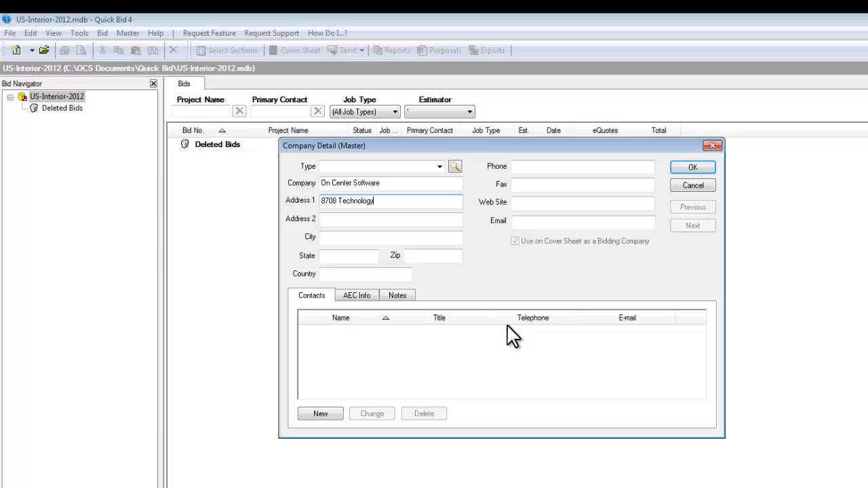The height and width of the screenshot is (488, 868).
Task: Click the US-Interior-2012 database icon in navigator
Action: click(22, 97)
